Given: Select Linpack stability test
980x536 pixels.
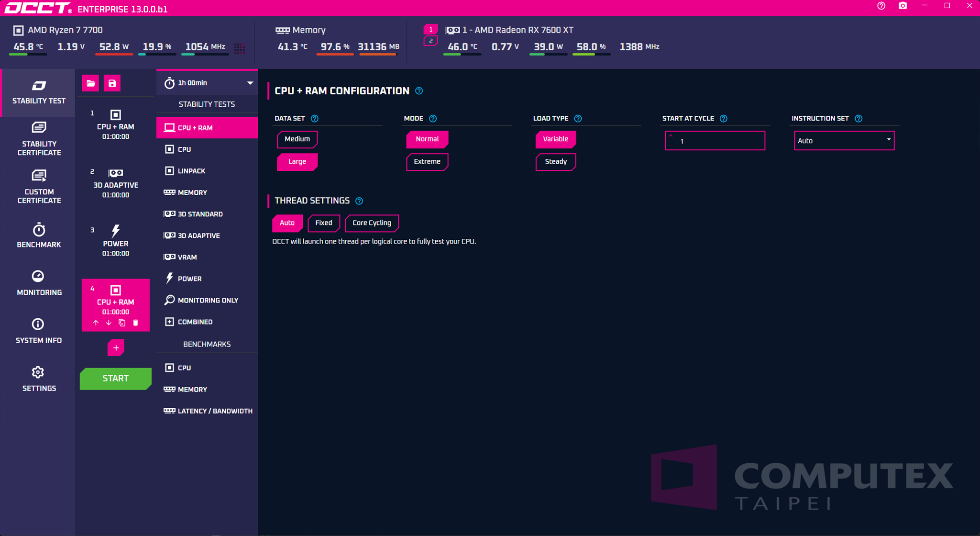Looking at the screenshot, I should pos(207,171).
